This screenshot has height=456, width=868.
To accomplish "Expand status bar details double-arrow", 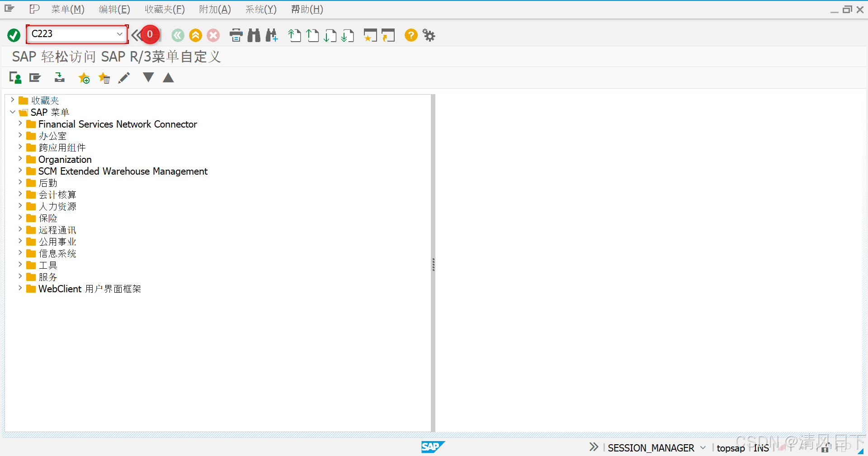I will click(594, 447).
